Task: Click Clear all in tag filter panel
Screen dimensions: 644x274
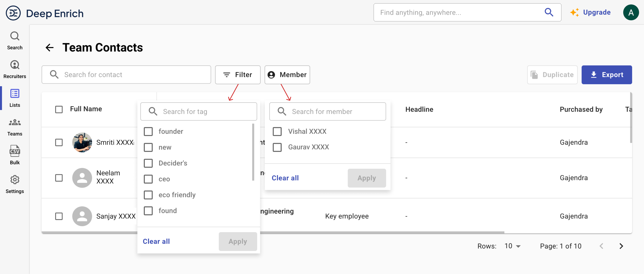Action: 156,241
